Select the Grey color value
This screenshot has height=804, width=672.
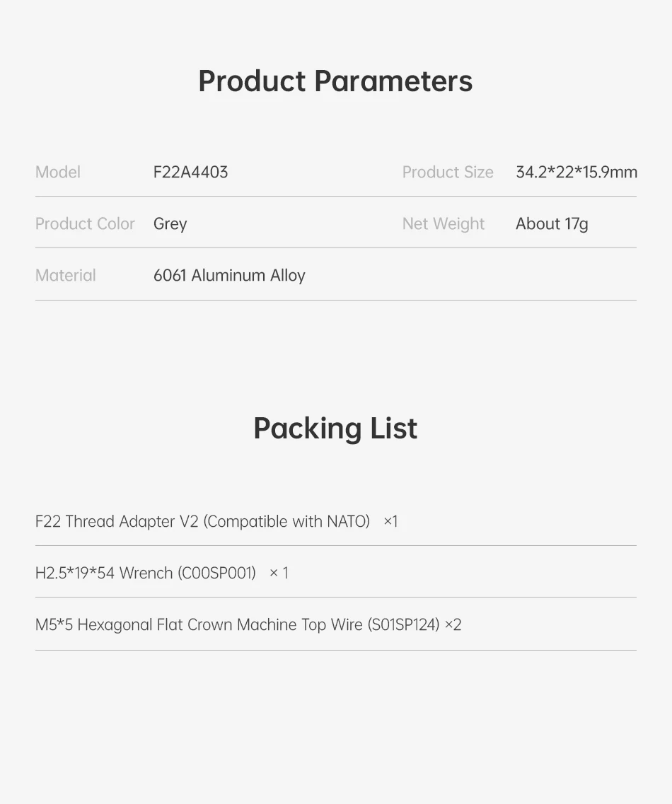click(x=170, y=223)
